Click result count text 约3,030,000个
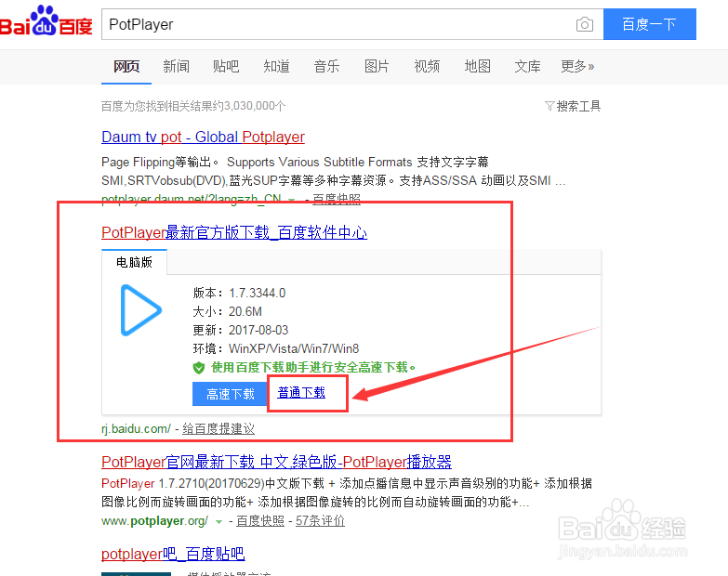 point(248,106)
